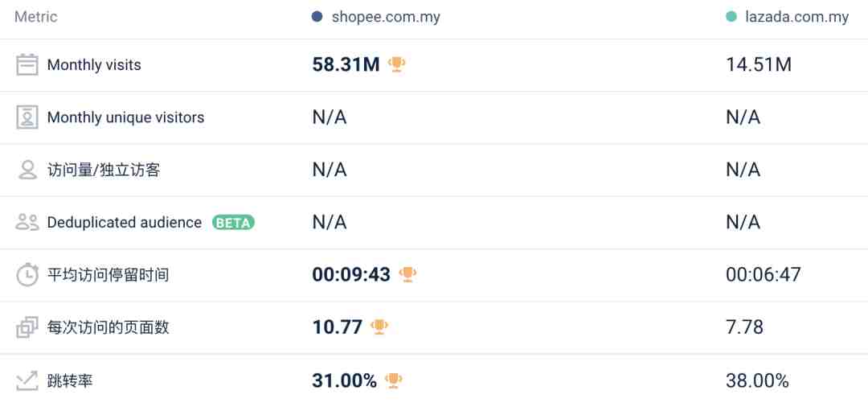Click the Deduplicated audience people icon
Screen dimensions: 868x407
(x=27, y=223)
